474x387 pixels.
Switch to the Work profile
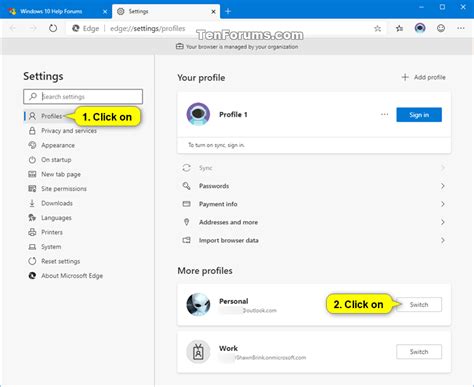pyautogui.click(x=419, y=352)
